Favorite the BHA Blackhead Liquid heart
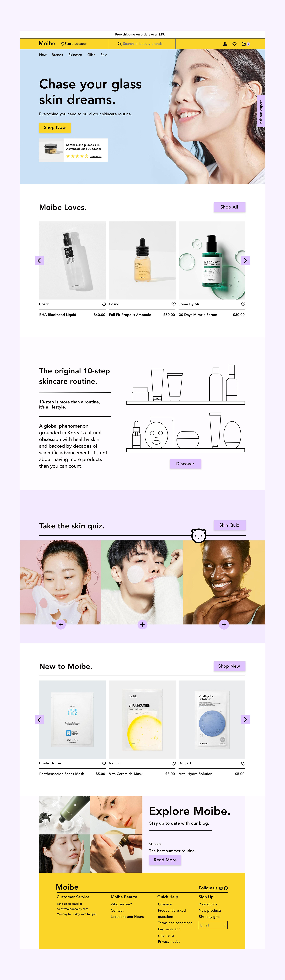The width and height of the screenshot is (285, 980). coord(104,304)
